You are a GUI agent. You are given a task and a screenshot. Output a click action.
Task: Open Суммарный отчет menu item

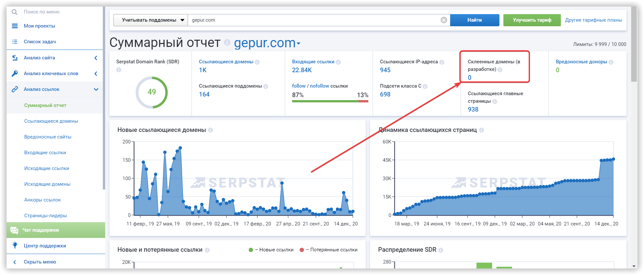tap(45, 105)
